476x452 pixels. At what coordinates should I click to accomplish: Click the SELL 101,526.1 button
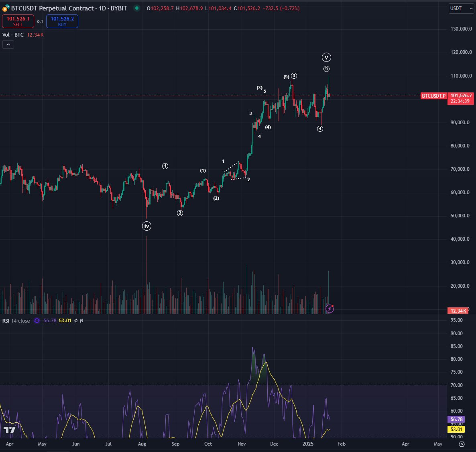point(18,21)
